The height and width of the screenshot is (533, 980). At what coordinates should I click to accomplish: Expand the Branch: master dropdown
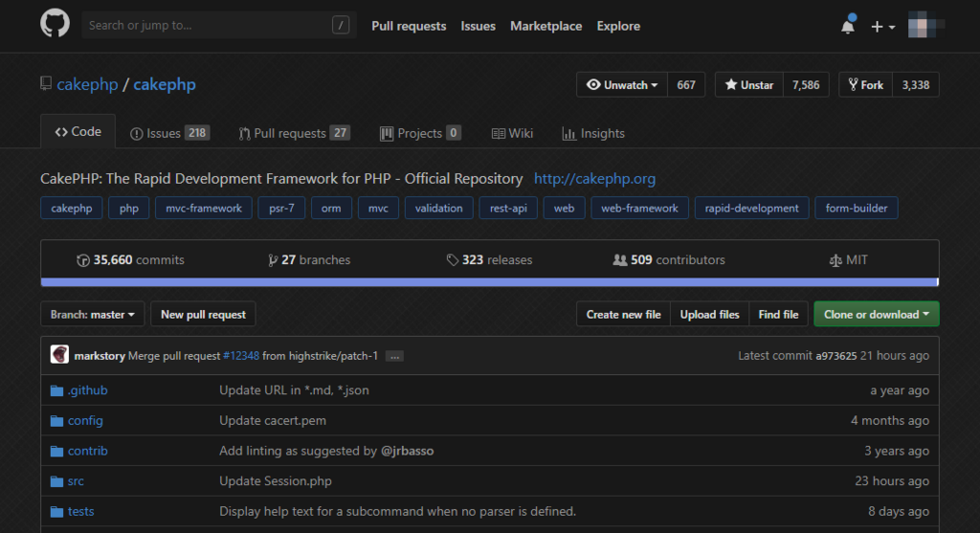click(x=93, y=314)
